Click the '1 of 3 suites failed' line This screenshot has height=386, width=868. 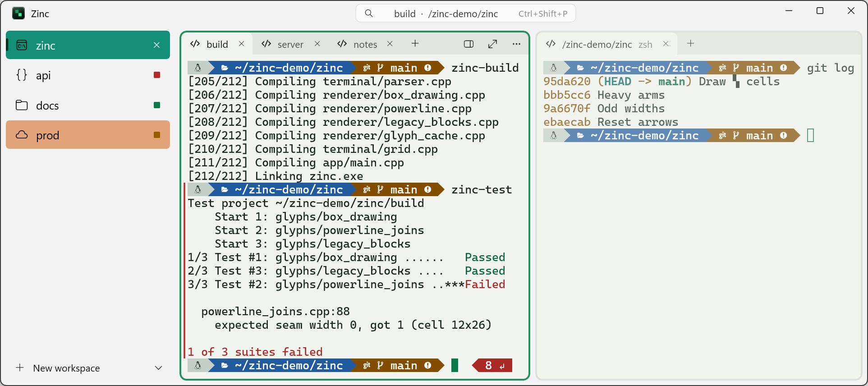(x=255, y=352)
